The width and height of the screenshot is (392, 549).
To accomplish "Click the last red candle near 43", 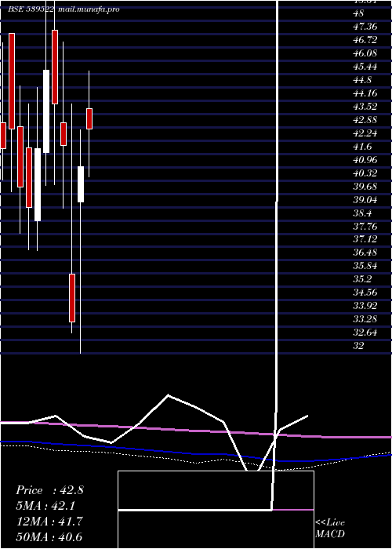I will pyautogui.click(x=89, y=118).
